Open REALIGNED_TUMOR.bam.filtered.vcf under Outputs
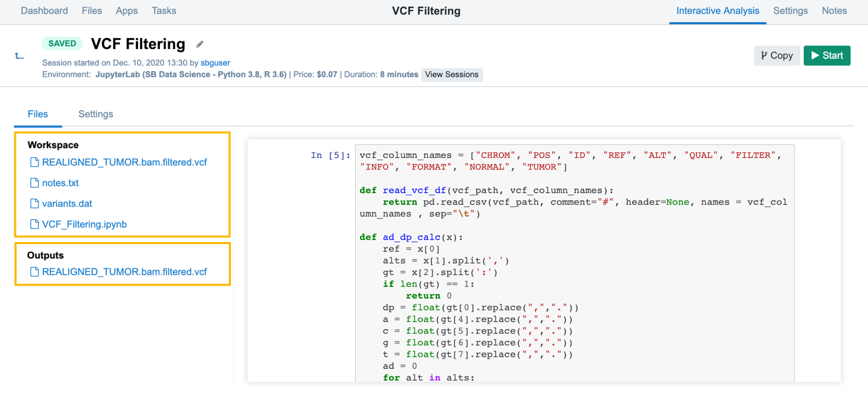 tap(124, 272)
